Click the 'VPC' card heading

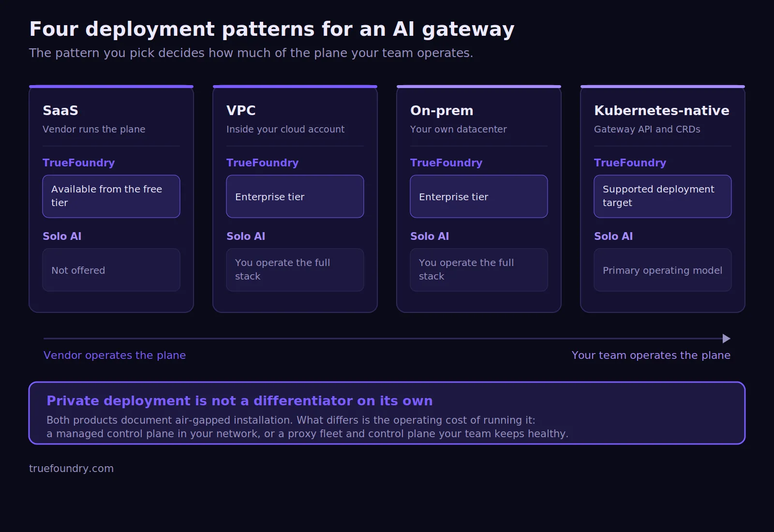click(x=241, y=110)
